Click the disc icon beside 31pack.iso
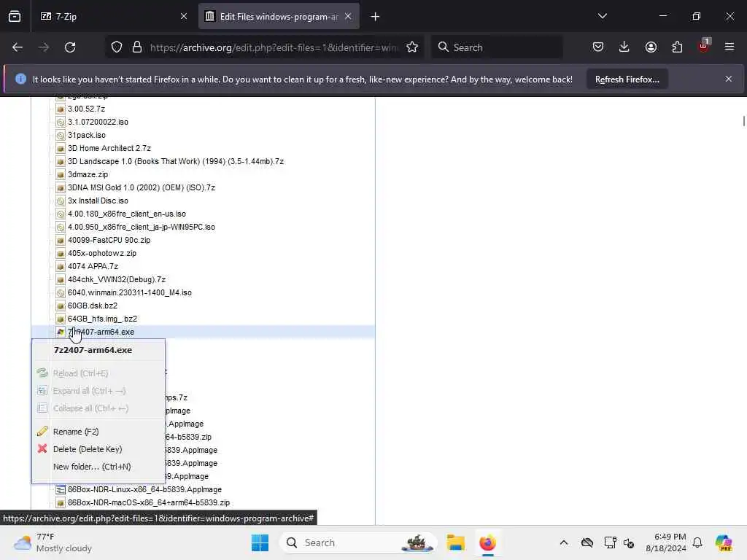 pos(61,135)
